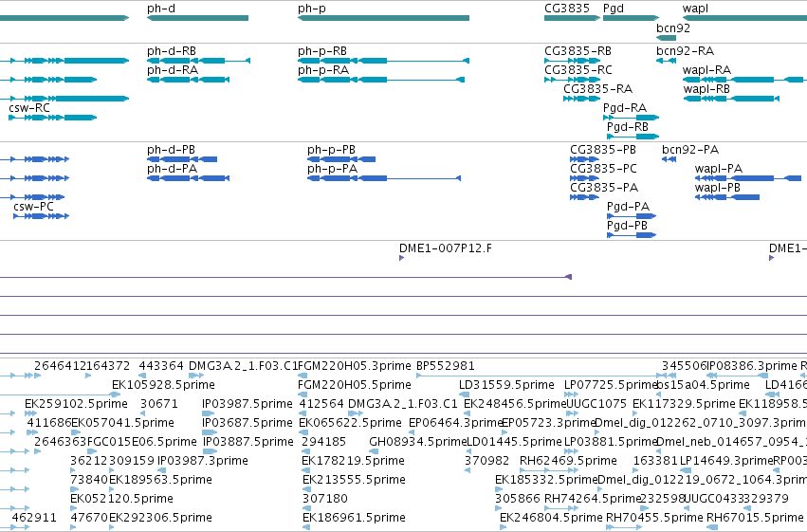This screenshot has height=532, width=807.
Task: Click the BP552981 EST label
Action: (445, 366)
